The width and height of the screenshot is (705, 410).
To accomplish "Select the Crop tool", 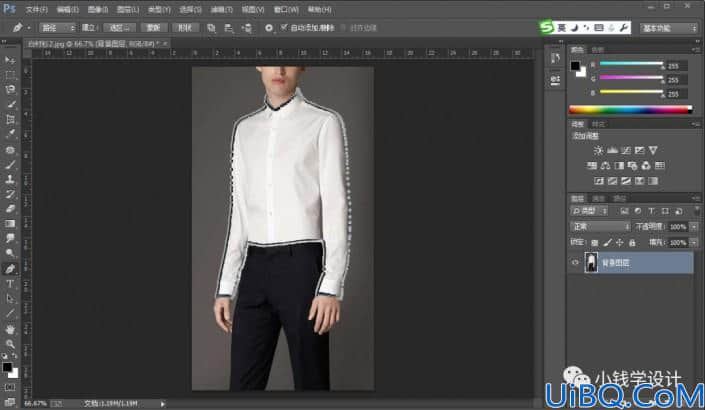I will tap(10, 119).
